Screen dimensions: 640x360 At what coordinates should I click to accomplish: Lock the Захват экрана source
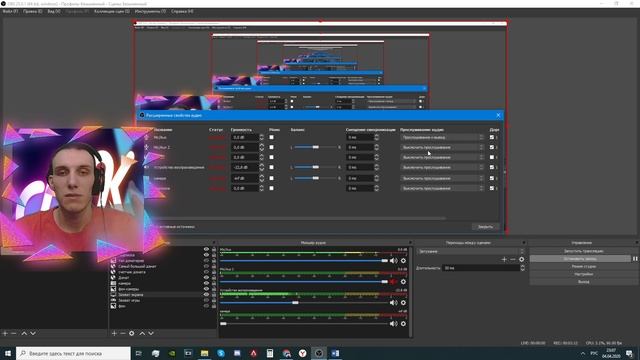(x=213, y=294)
